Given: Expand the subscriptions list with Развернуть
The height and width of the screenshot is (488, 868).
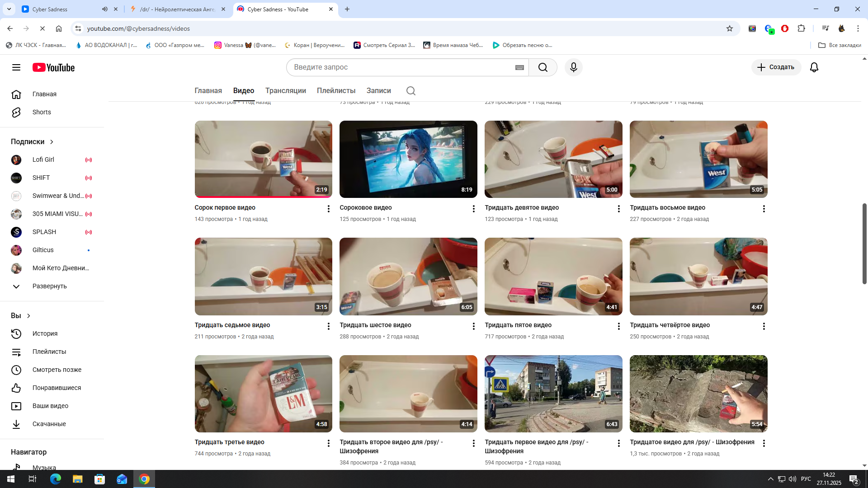Looking at the screenshot, I should [x=49, y=286].
